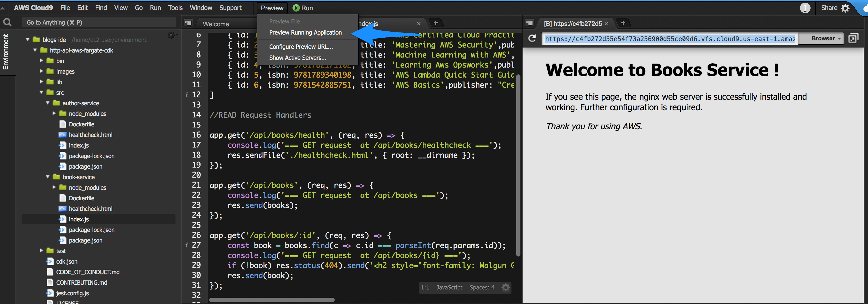Pop out preview into new window
Viewport: 868px width, 304px height.
(x=853, y=39)
